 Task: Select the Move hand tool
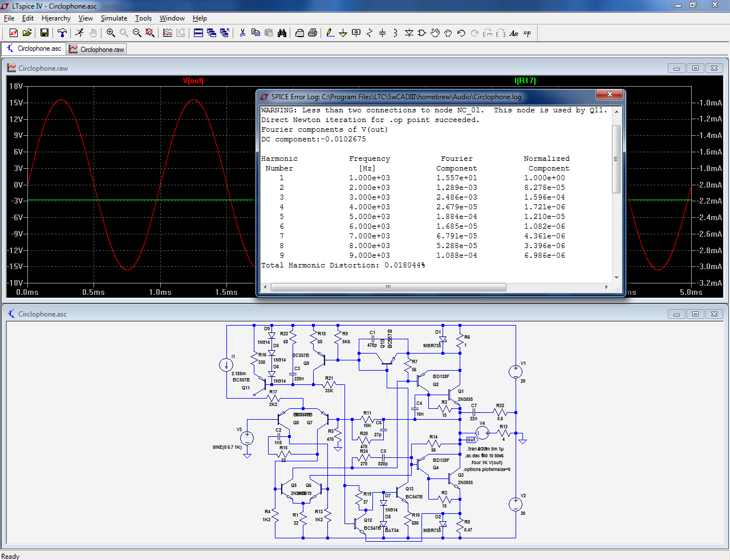click(435, 33)
